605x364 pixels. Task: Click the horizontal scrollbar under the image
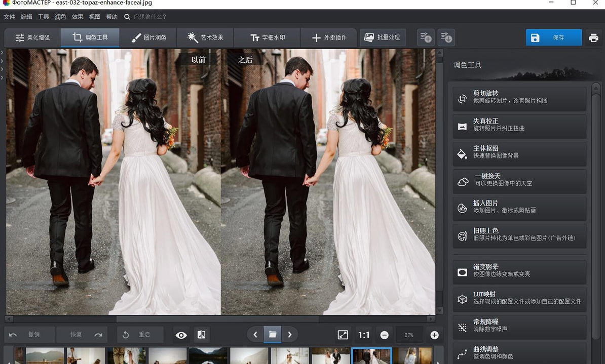(x=218, y=319)
